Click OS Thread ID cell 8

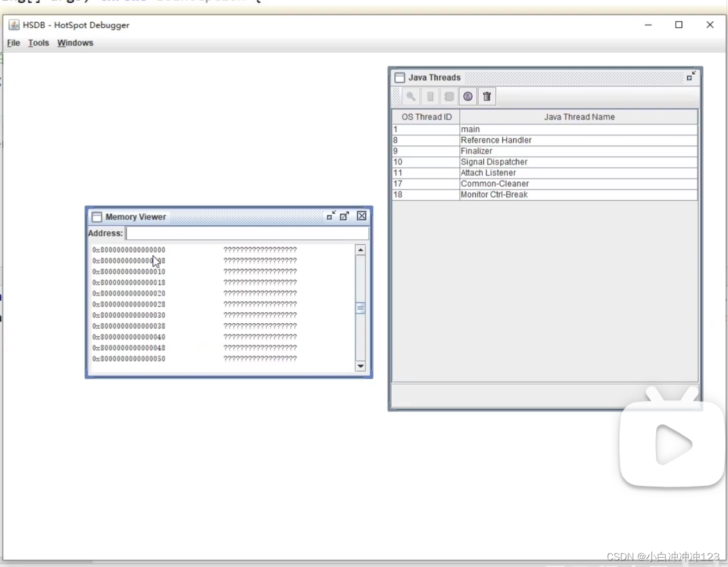pyautogui.click(x=426, y=140)
